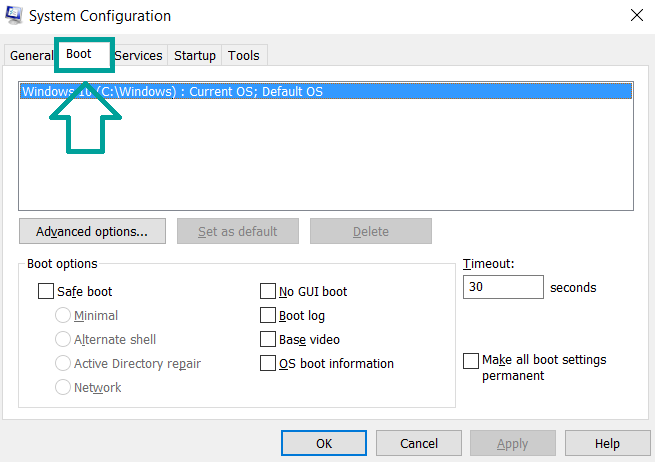Select the Windows 10 boot entry
Screen dimensions: 655x462
point(172,91)
